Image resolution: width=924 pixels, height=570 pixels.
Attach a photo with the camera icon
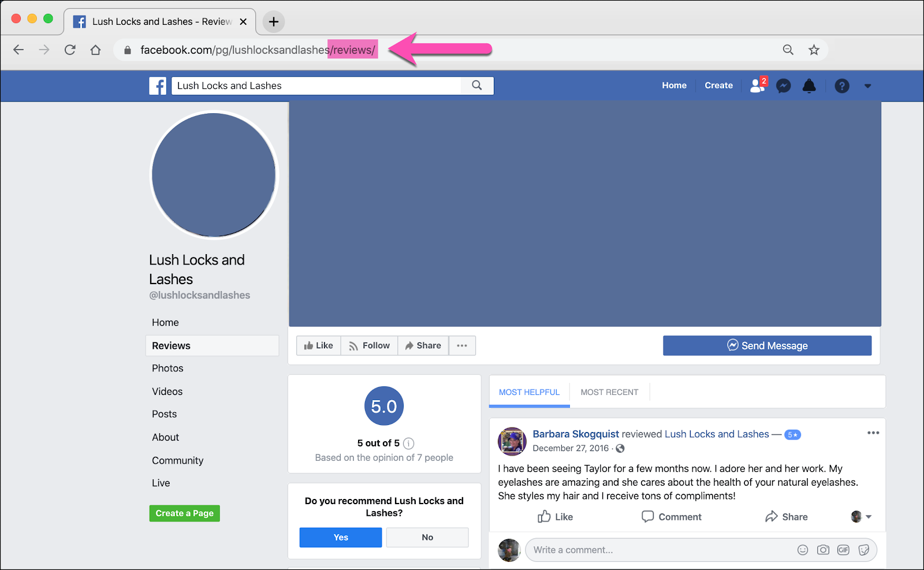pyautogui.click(x=823, y=550)
